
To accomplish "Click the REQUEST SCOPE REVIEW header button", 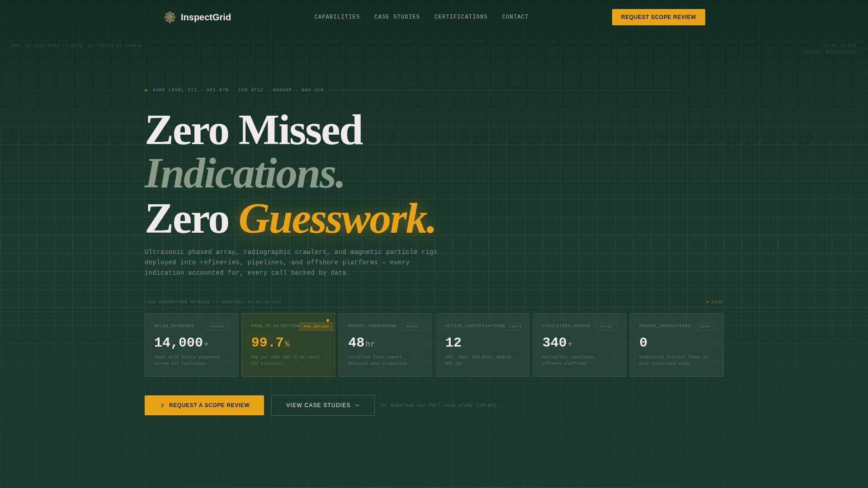I will pyautogui.click(x=658, y=17).
